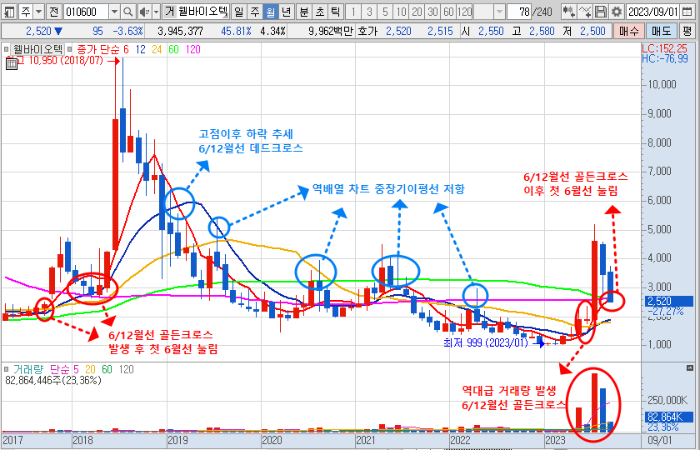Open the 주 type dropdown arrow
Screen dimensions: 700x450
pyautogui.click(x=38, y=12)
